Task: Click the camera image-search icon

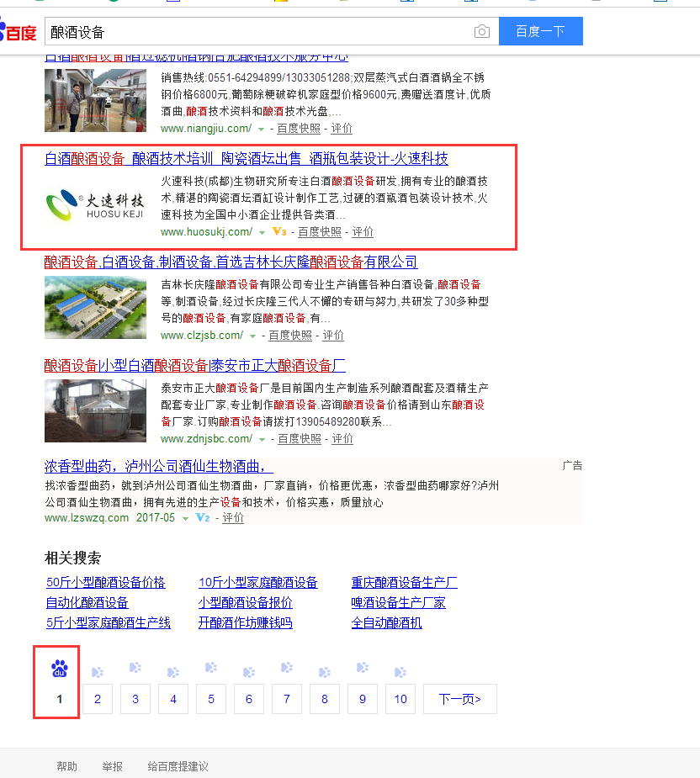Action: pyautogui.click(x=481, y=32)
